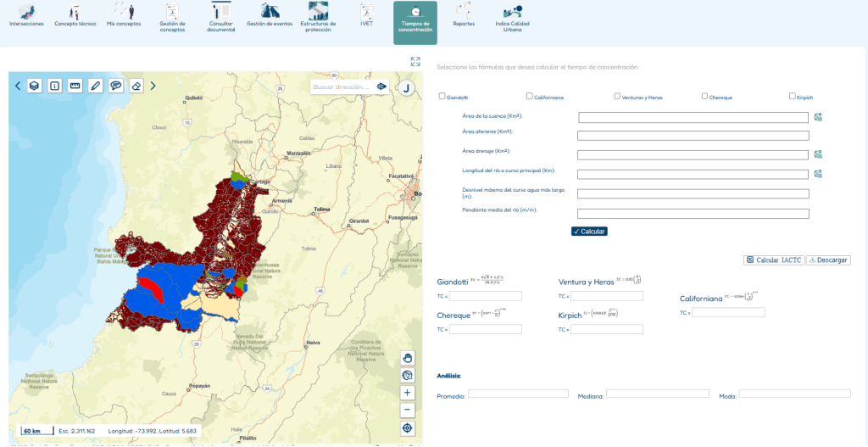
Task: Check the Chereque formula checkbox
Action: point(704,96)
